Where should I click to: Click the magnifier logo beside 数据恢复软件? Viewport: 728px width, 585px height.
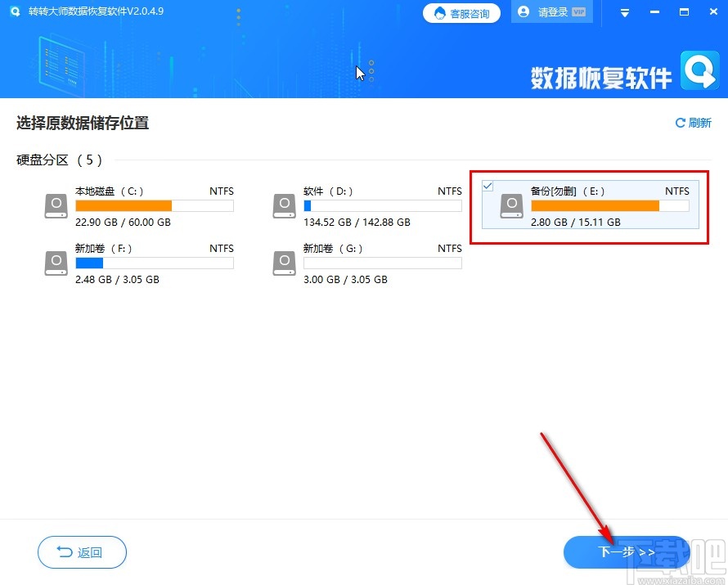(x=699, y=74)
